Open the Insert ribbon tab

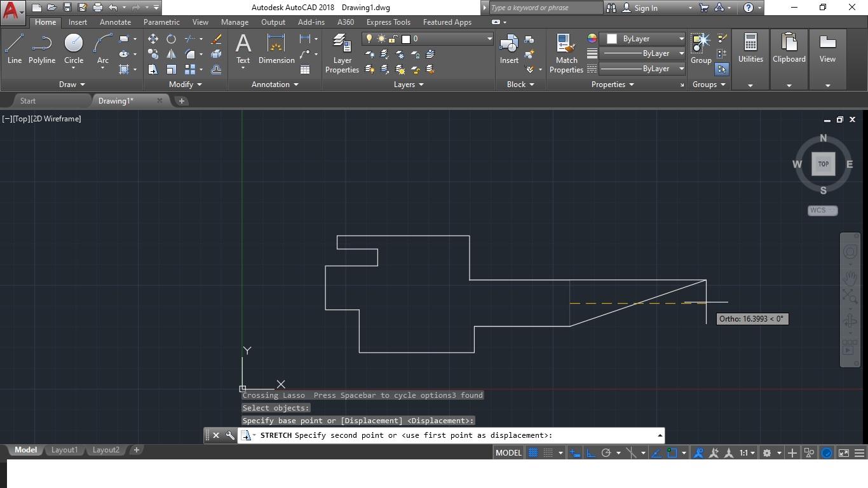point(78,22)
